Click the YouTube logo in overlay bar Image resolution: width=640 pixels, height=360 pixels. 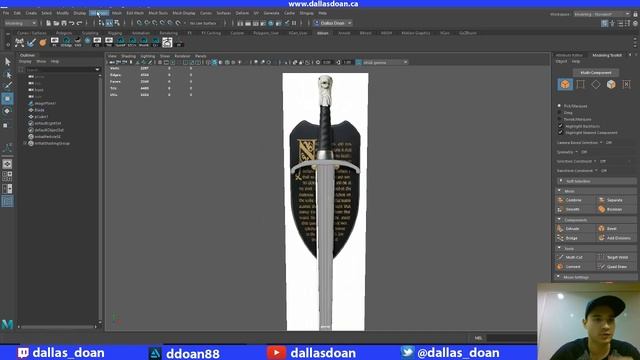[276, 352]
